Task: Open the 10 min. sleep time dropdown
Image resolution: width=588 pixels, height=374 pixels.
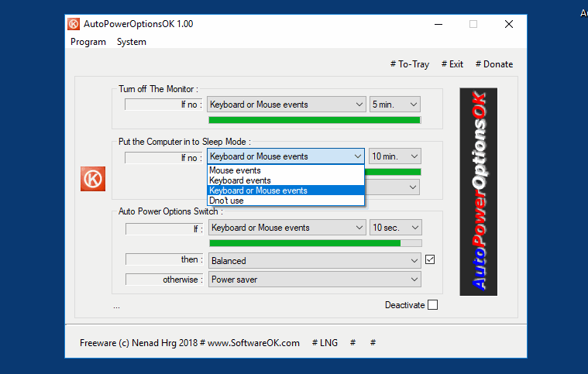Action: tap(395, 156)
